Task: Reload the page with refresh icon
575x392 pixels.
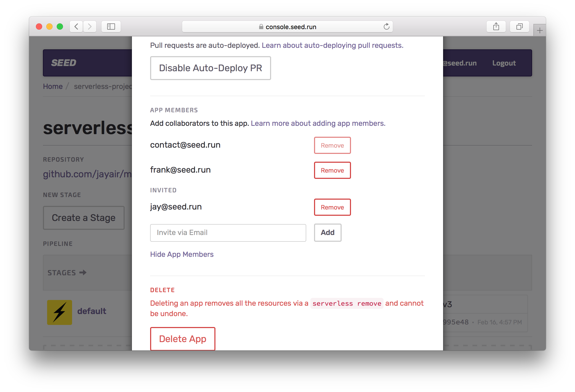Action: 386,27
